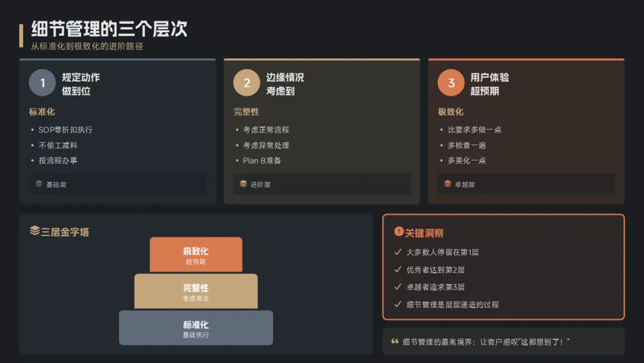Viewport: 644px width, 363px height.
Task: Click the orange 极致化 pyramid block
Action: coord(196,255)
